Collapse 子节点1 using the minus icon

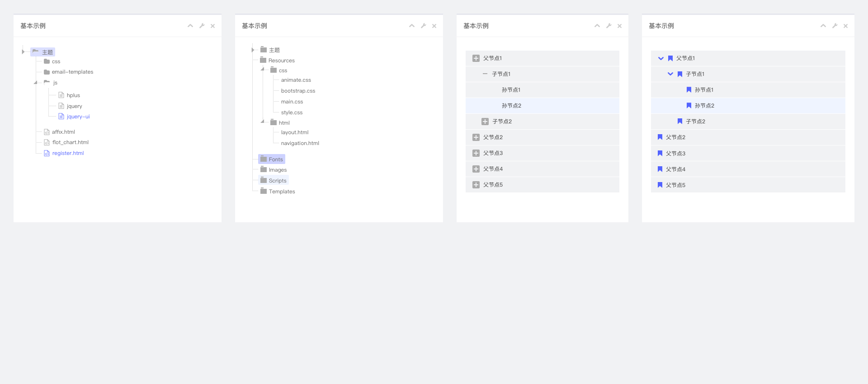click(x=485, y=74)
